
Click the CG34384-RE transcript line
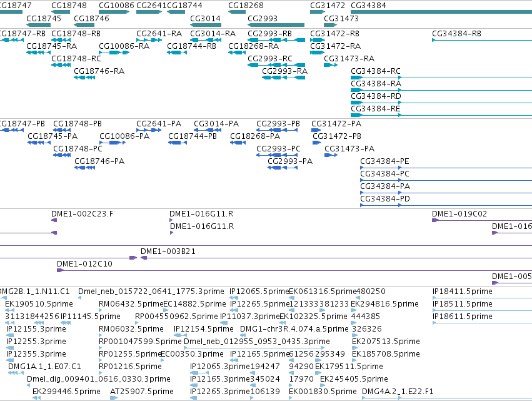[x=441, y=116]
